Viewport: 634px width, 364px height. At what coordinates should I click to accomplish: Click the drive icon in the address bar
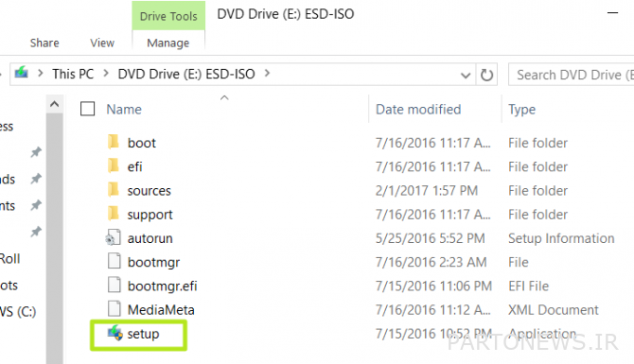pos(22,73)
